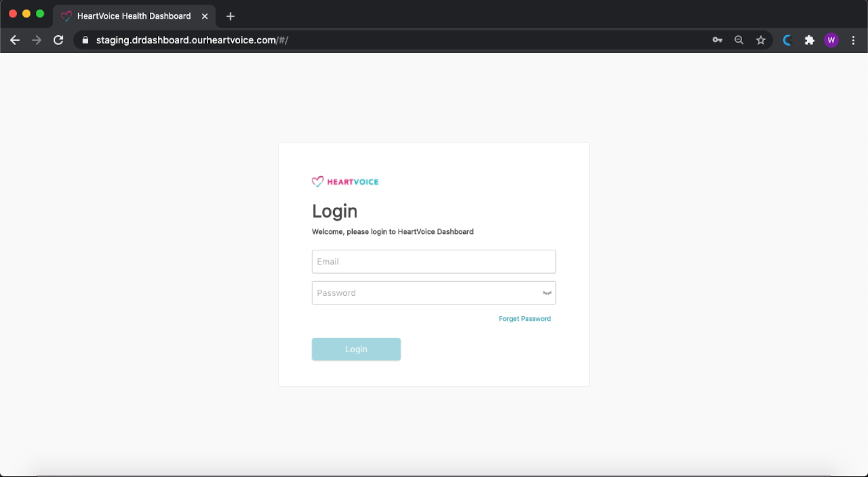Viewport: 868px width, 477px height.
Task: Open the Forget Password link
Action: pyautogui.click(x=525, y=319)
